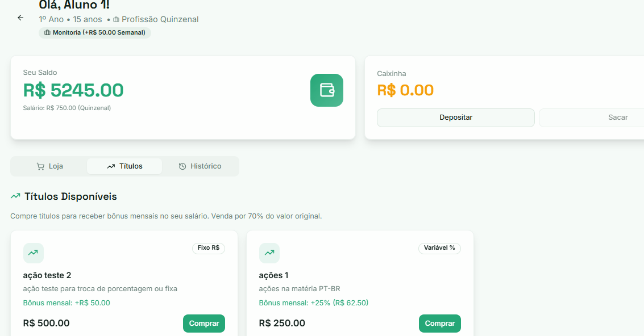The height and width of the screenshot is (336, 644).
Task: Click the briefcase icon next to Profissão Quinzenal
Action: tap(117, 20)
